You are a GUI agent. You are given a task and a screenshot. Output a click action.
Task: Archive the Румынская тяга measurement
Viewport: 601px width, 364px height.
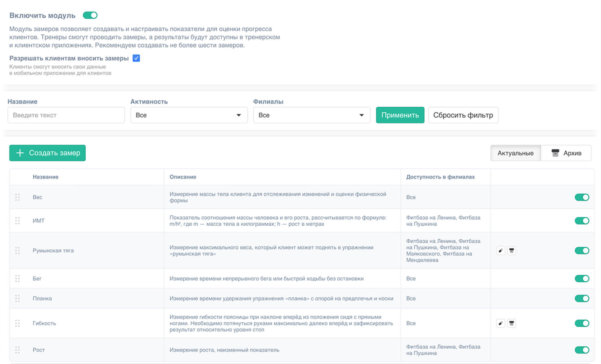point(511,250)
